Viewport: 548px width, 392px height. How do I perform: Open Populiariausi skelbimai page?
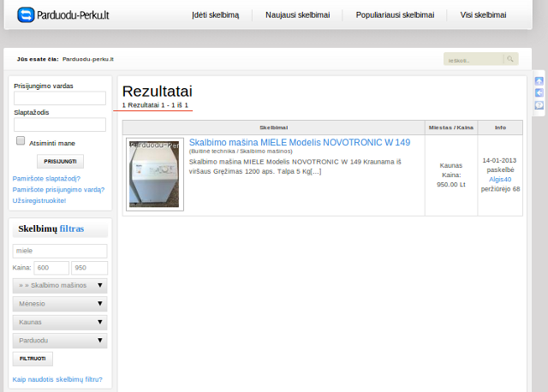pyautogui.click(x=395, y=15)
